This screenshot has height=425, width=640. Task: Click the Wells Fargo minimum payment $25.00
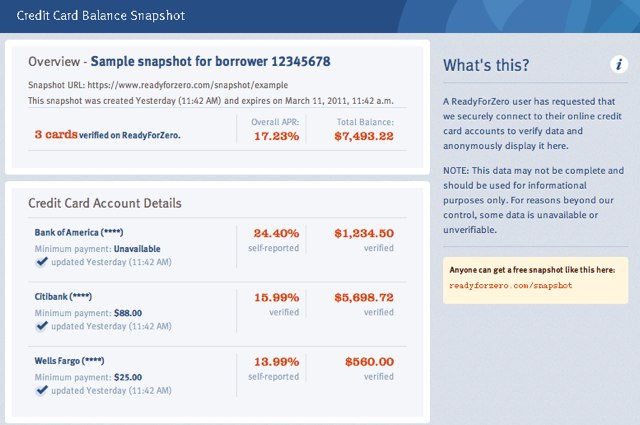point(128,377)
